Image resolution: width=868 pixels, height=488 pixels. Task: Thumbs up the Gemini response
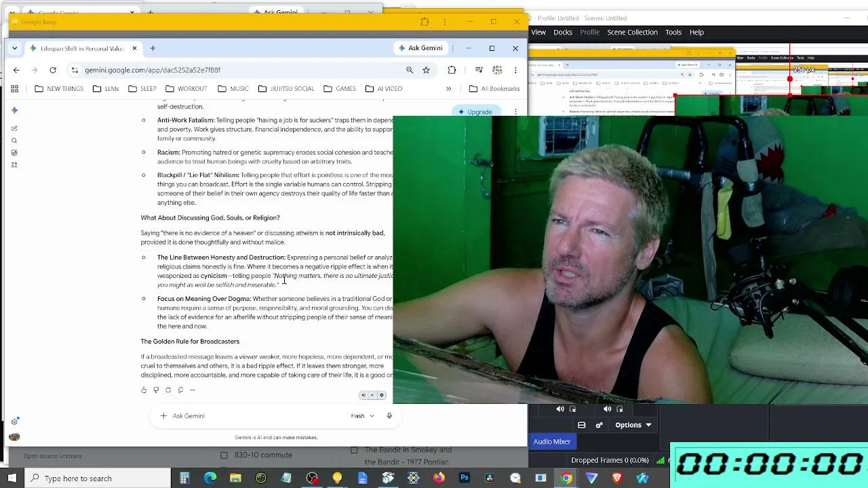pyautogui.click(x=144, y=390)
